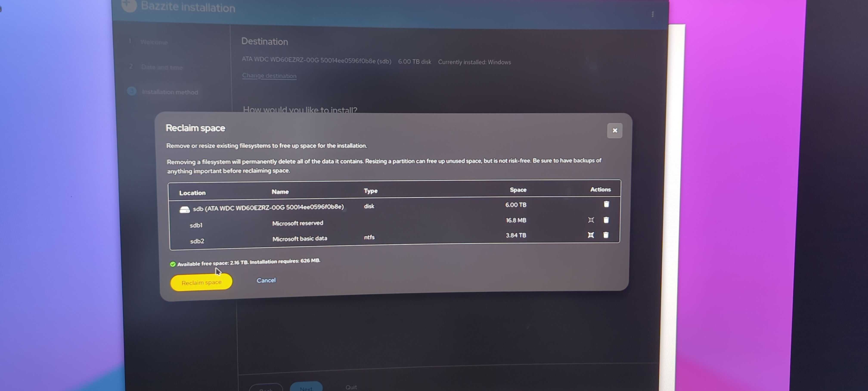The image size is (868, 391).
Task: Select the Installation method step
Action: (x=170, y=92)
